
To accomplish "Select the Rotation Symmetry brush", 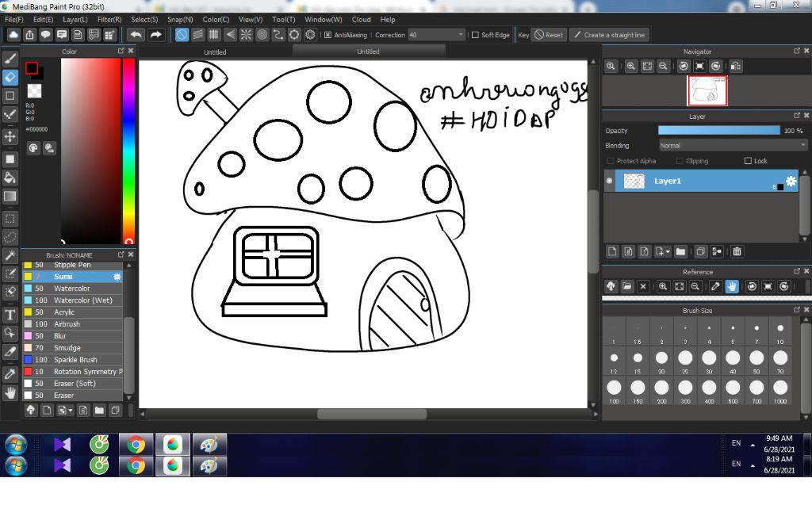I will [x=72, y=372].
